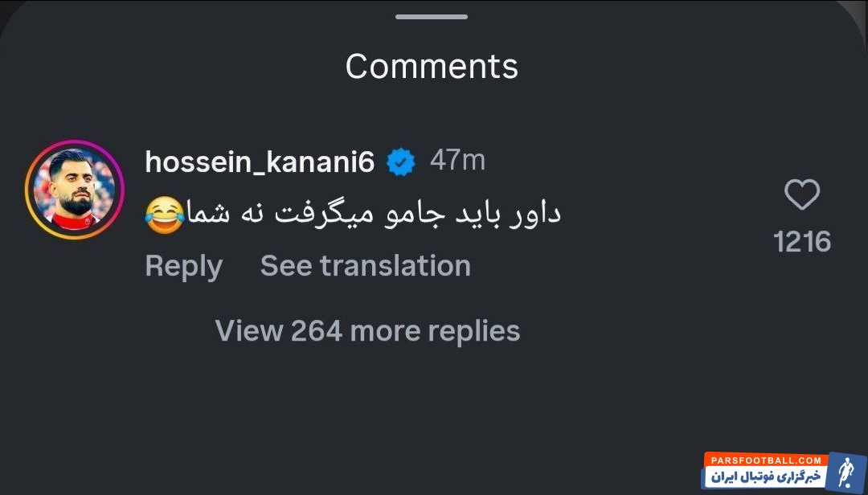Image resolution: width=868 pixels, height=495 pixels.
Task: Tap the 47m timestamp on the comment
Action: (458, 159)
